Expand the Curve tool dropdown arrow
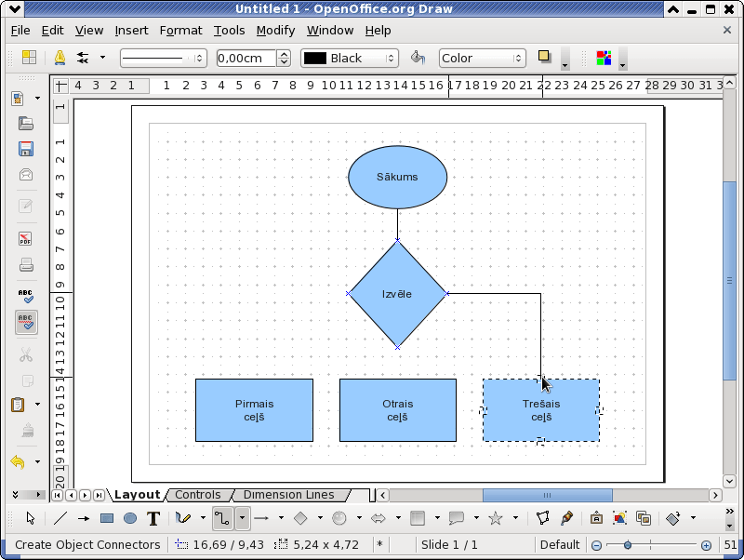The width and height of the screenshot is (744, 560). 203,518
